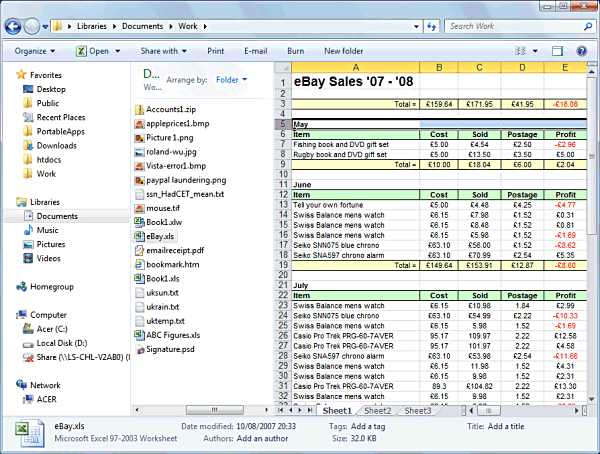
Task: Click Documents in the address breadcrumb
Action: (142, 26)
